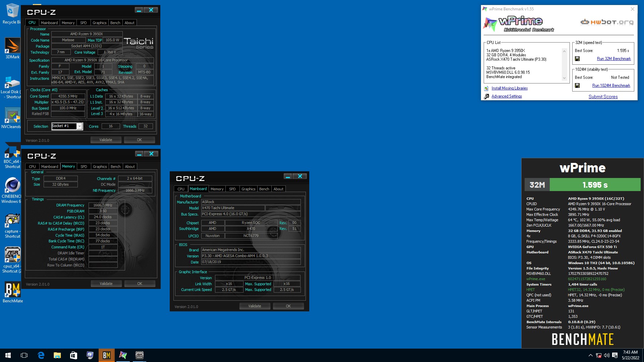Switch to CPU-Z taskbar app

(139, 355)
